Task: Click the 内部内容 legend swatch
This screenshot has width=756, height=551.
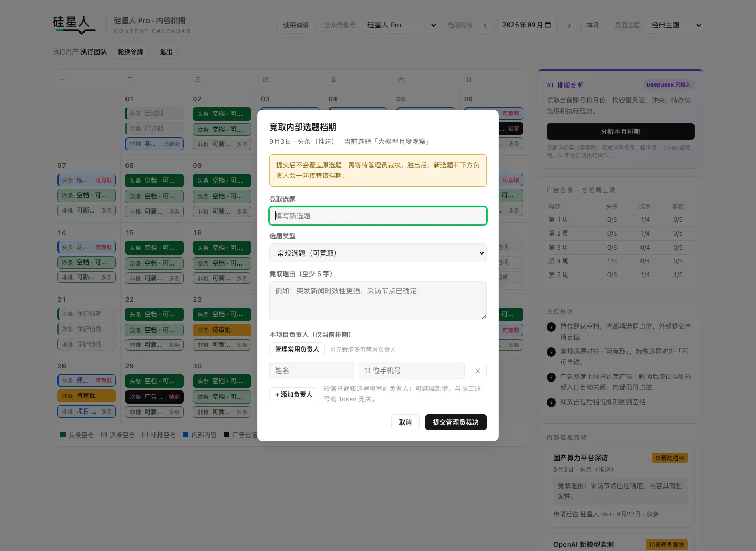Action: (186, 435)
